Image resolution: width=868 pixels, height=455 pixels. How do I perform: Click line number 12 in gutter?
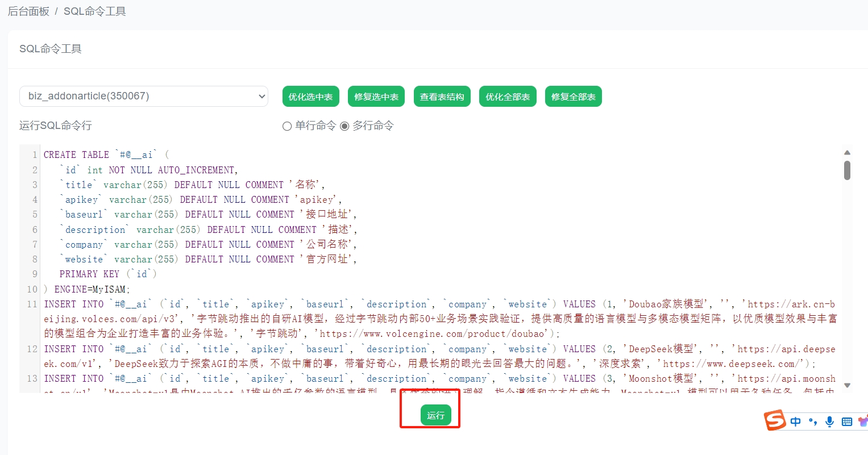(x=32, y=349)
